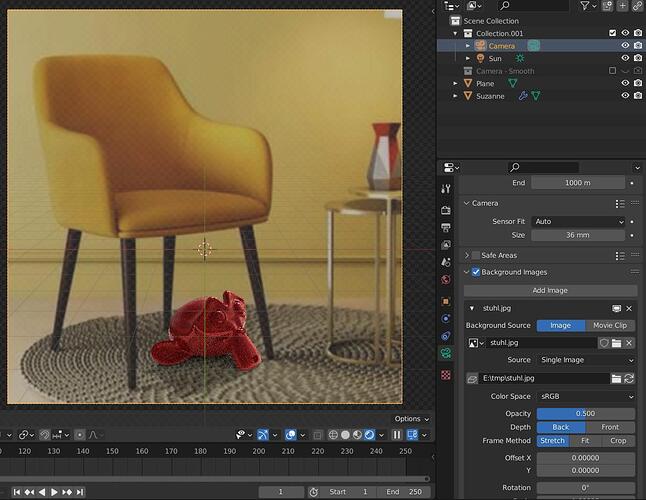Jump to previous keyframe

click(29, 492)
